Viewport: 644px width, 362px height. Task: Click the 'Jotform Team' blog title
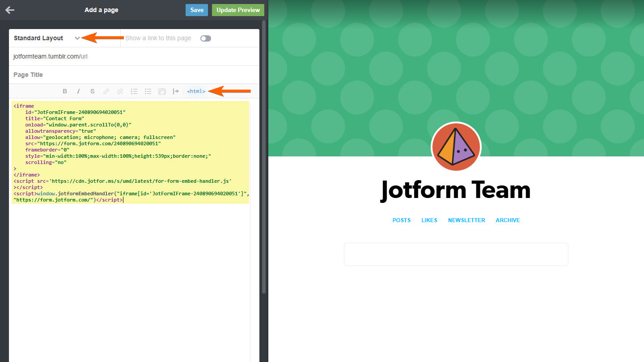pyautogui.click(x=456, y=190)
